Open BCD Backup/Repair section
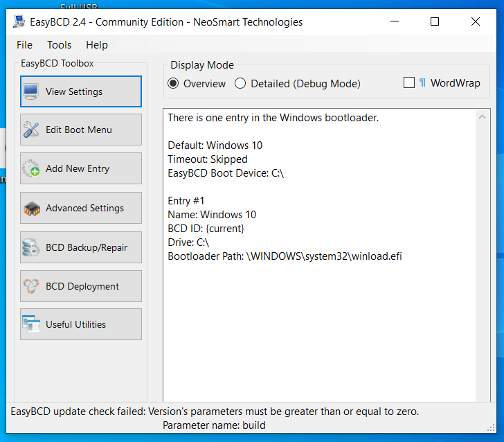The width and height of the screenshot is (504, 442). [x=81, y=247]
